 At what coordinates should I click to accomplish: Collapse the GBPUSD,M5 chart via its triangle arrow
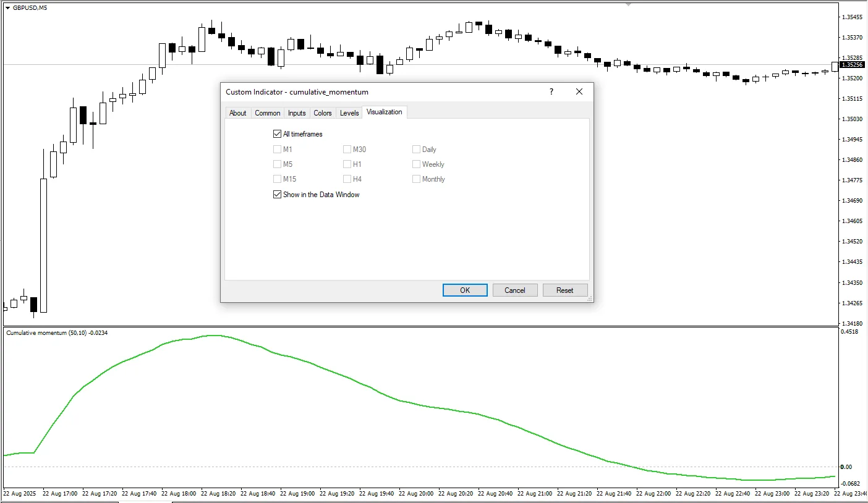(6, 8)
